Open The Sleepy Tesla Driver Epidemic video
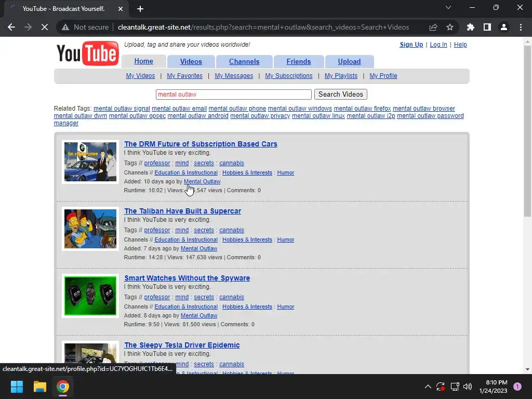The image size is (532, 399). coord(182,345)
